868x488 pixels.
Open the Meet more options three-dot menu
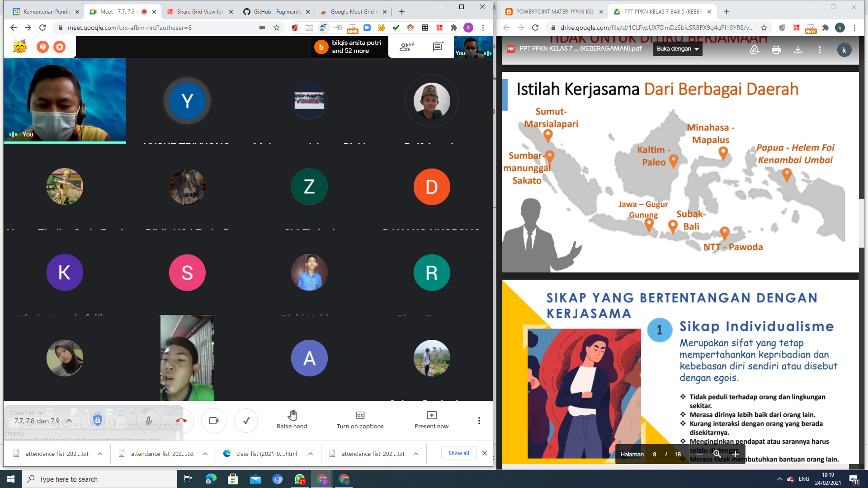[479, 421]
